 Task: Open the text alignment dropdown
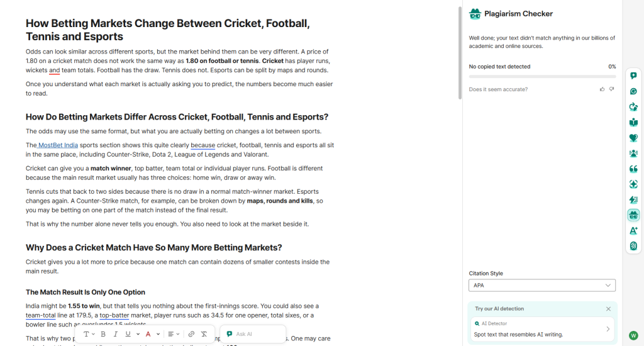[x=174, y=334]
